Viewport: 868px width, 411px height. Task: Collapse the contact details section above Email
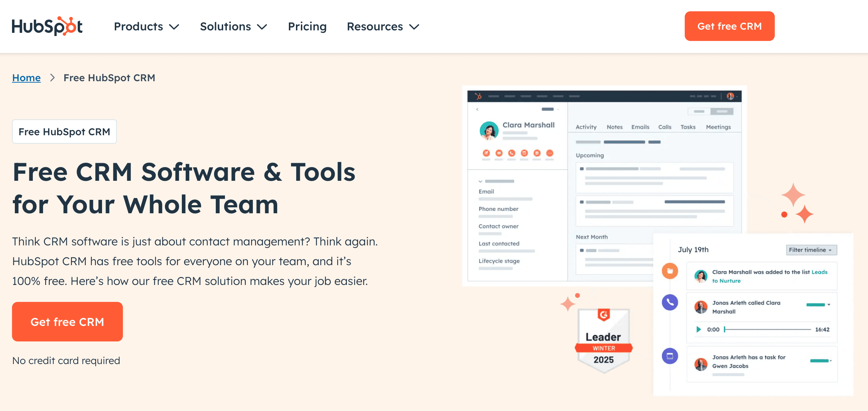pyautogui.click(x=480, y=181)
